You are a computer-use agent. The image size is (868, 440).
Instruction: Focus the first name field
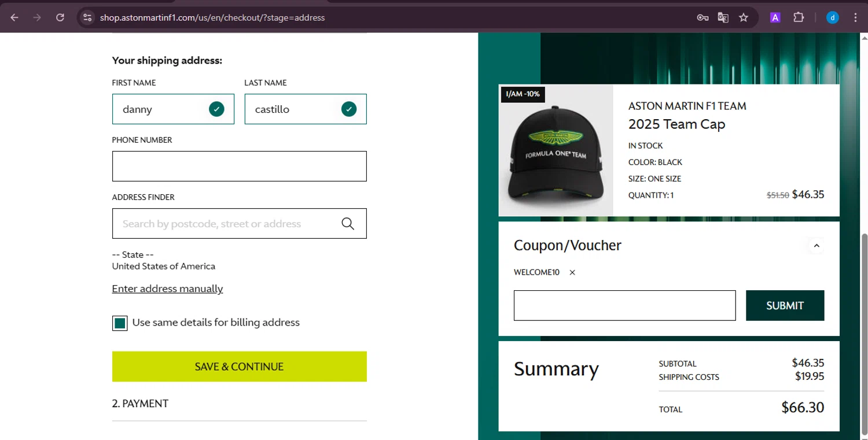173,109
